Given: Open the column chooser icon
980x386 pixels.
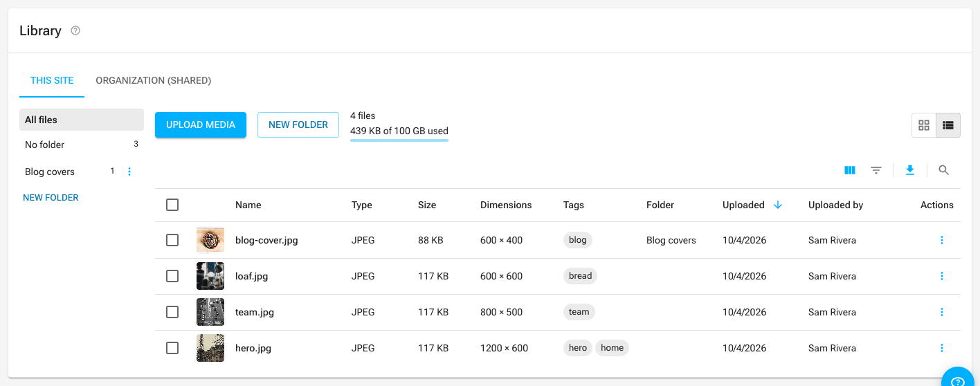Looking at the screenshot, I should pos(850,170).
